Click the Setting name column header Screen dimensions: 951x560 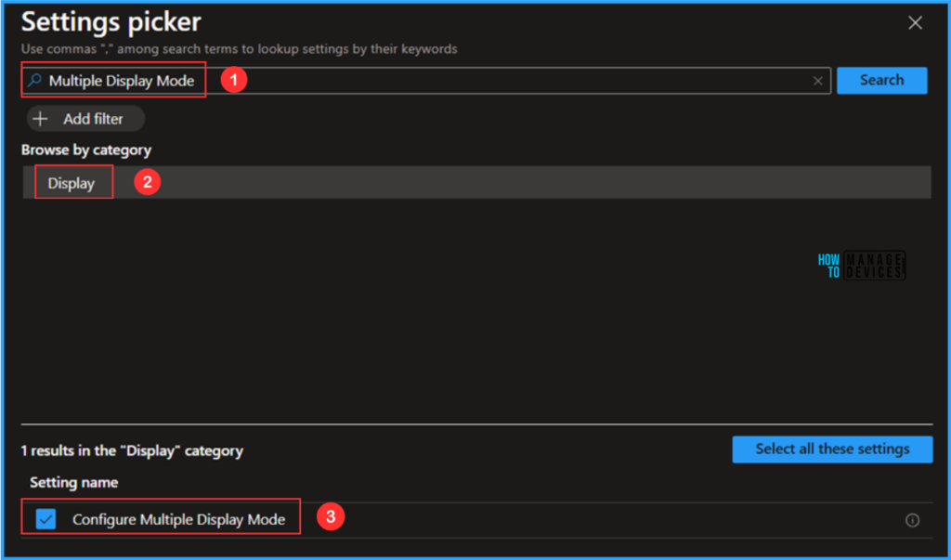(x=74, y=482)
